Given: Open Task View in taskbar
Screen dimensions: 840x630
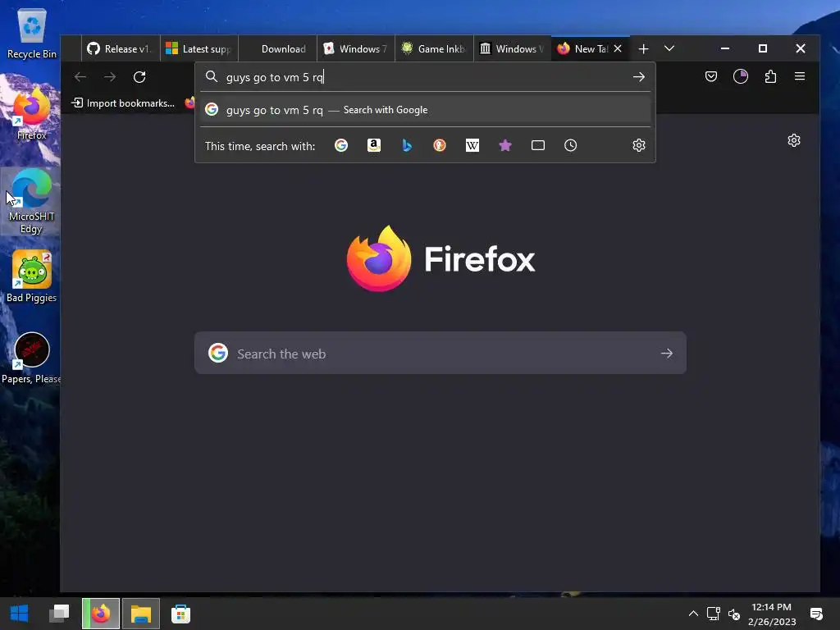Looking at the screenshot, I should click(59, 614).
